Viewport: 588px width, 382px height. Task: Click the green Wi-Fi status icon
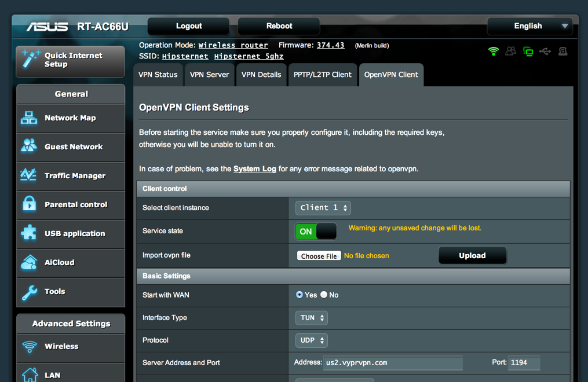point(494,52)
